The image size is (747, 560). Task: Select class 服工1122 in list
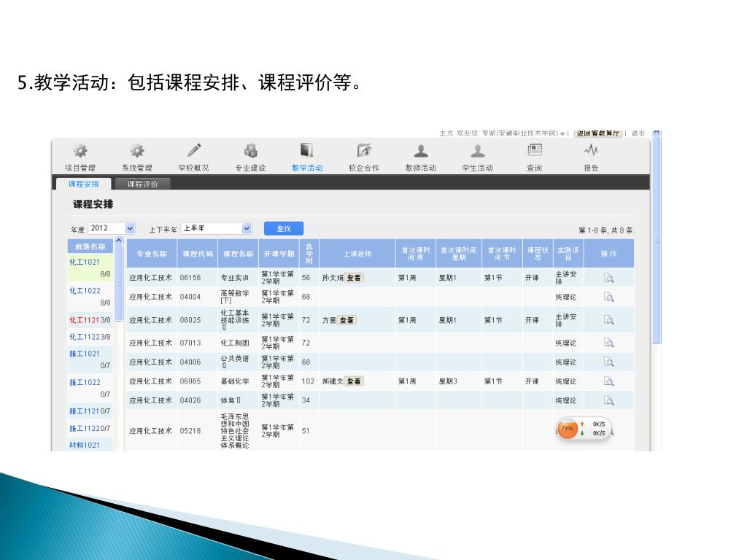85,428
